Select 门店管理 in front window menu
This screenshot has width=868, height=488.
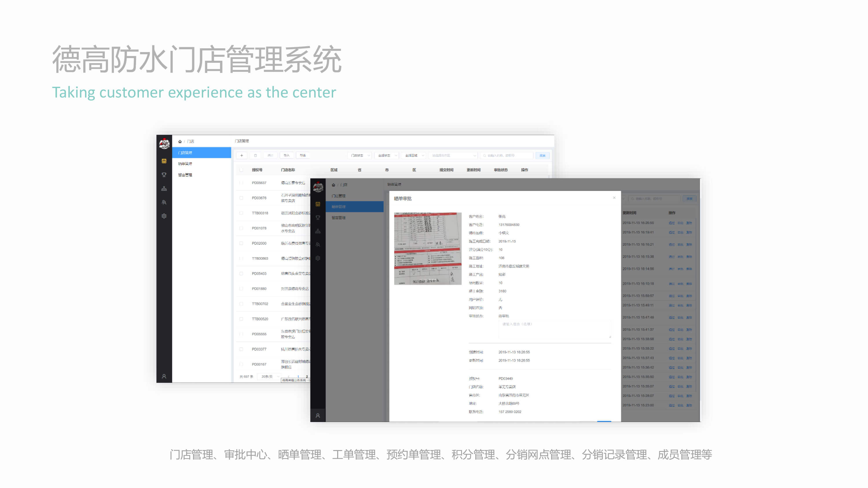(x=355, y=196)
